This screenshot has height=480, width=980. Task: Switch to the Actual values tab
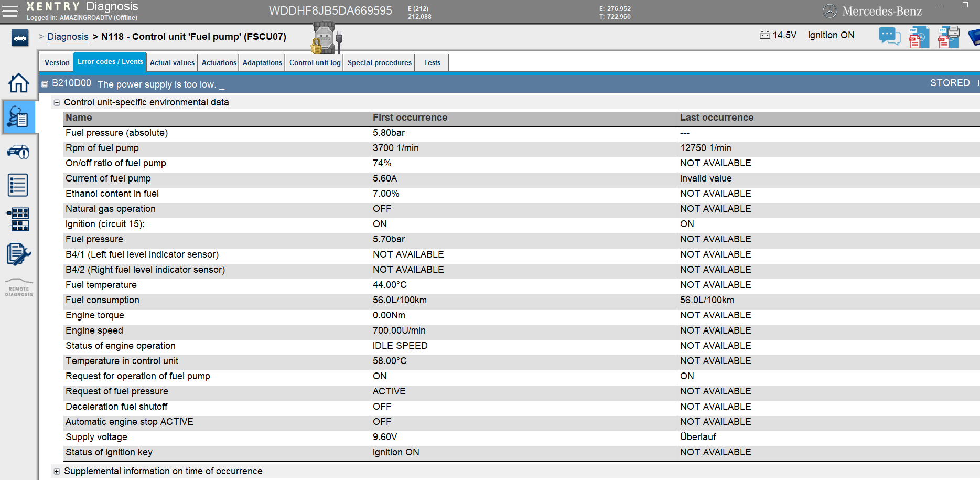[x=172, y=62]
